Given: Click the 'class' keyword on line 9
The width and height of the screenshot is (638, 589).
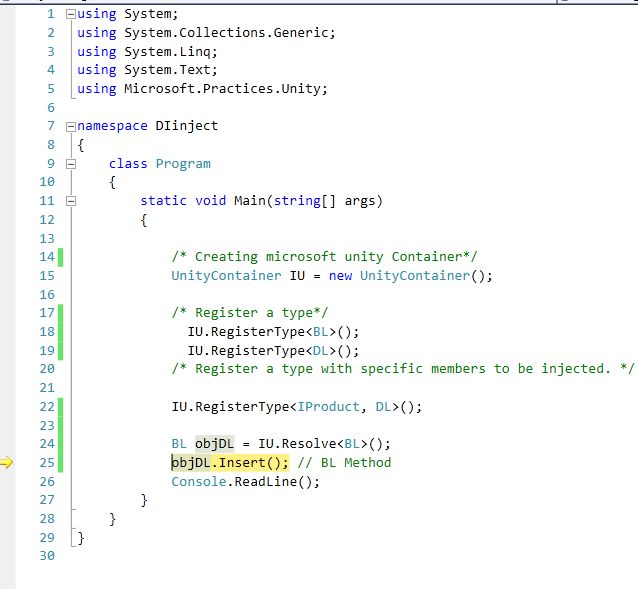Looking at the screenshot, I should click(x=128, y=164).
